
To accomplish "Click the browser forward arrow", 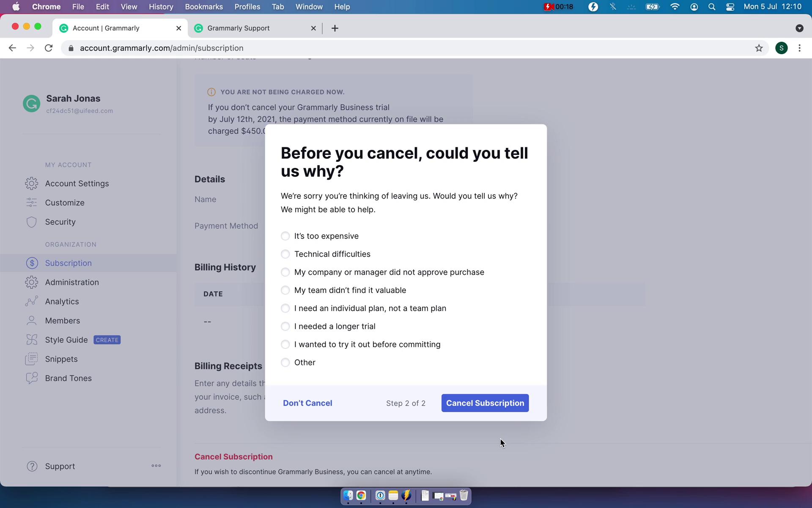I will 30,48.
